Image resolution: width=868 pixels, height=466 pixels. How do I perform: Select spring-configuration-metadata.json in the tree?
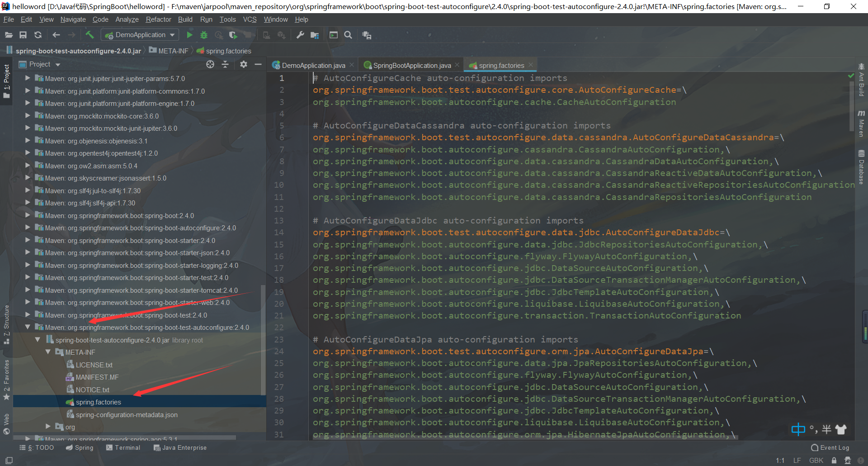coord(127,414)
